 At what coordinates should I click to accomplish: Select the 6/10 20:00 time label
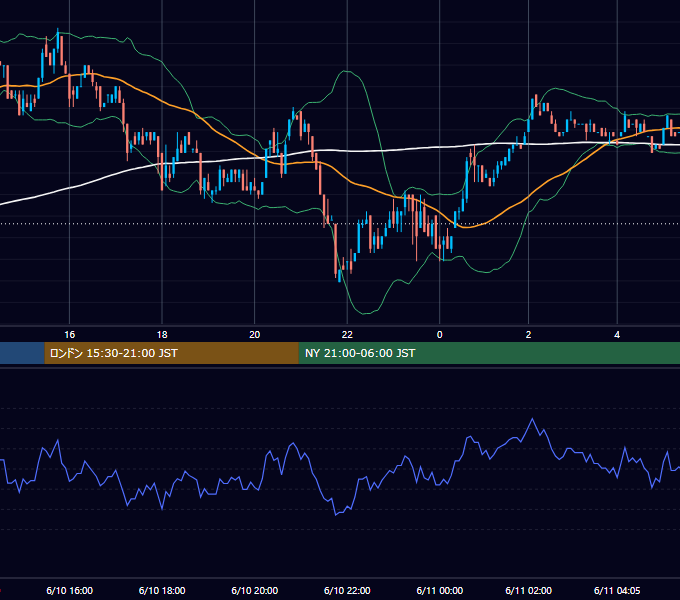click(255, 590)
